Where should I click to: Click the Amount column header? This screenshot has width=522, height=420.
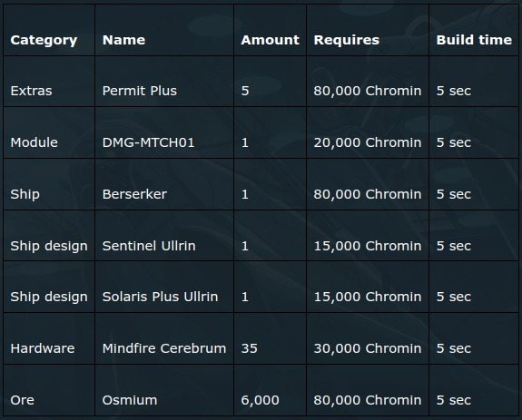tap(270, 40)
